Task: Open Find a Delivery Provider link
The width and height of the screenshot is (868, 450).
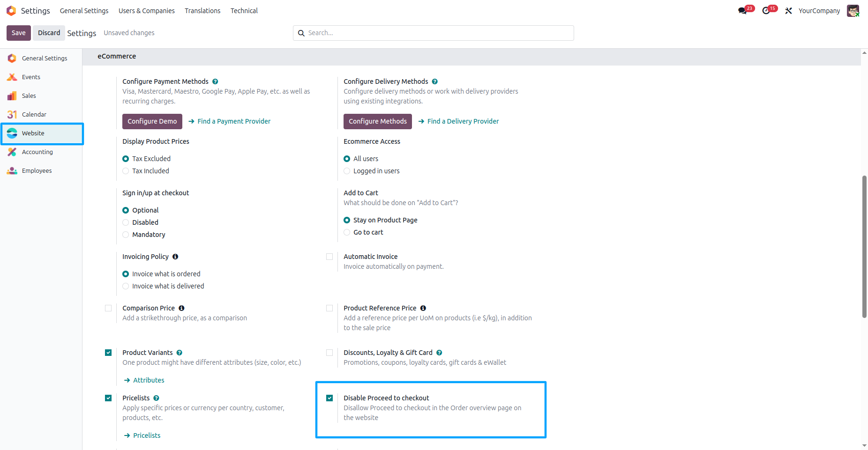Action: [x=463, y=121]
